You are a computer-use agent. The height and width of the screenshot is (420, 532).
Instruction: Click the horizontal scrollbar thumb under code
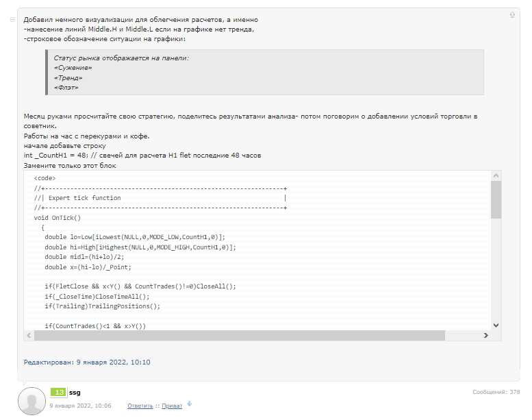(257, 336)
